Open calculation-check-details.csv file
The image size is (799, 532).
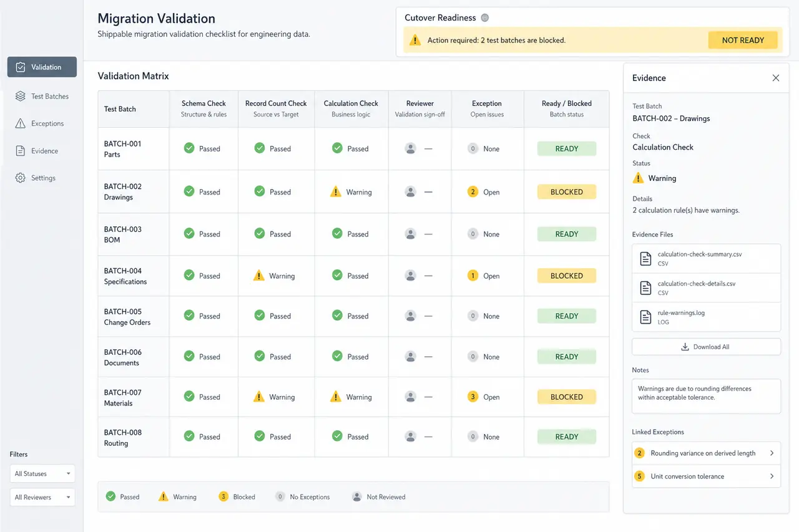click(x=707, y=288)
